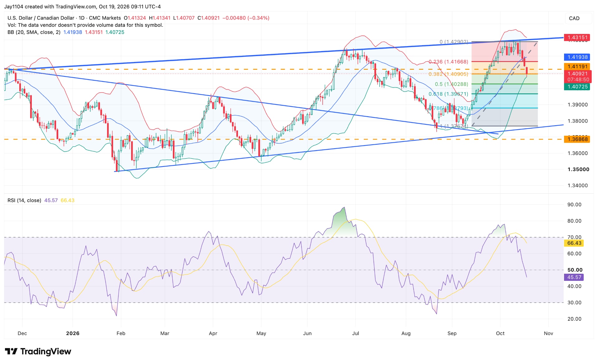Click the 50.00 RSI axis label
Viewport: 598px width, 364px height.
click(575, 270)
